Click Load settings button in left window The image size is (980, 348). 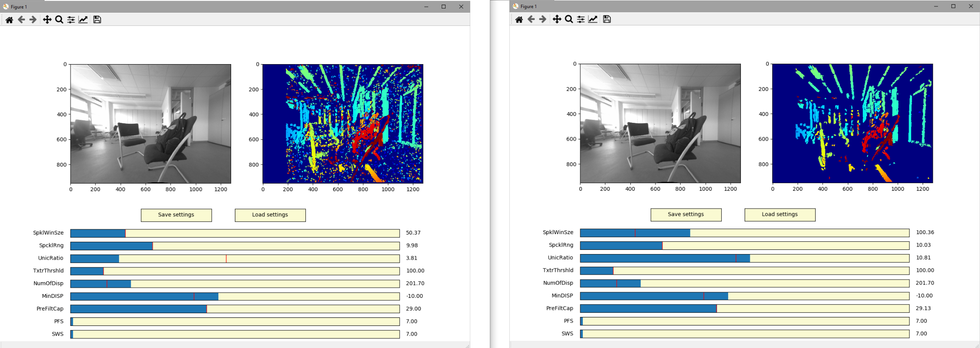pos(270,215)
